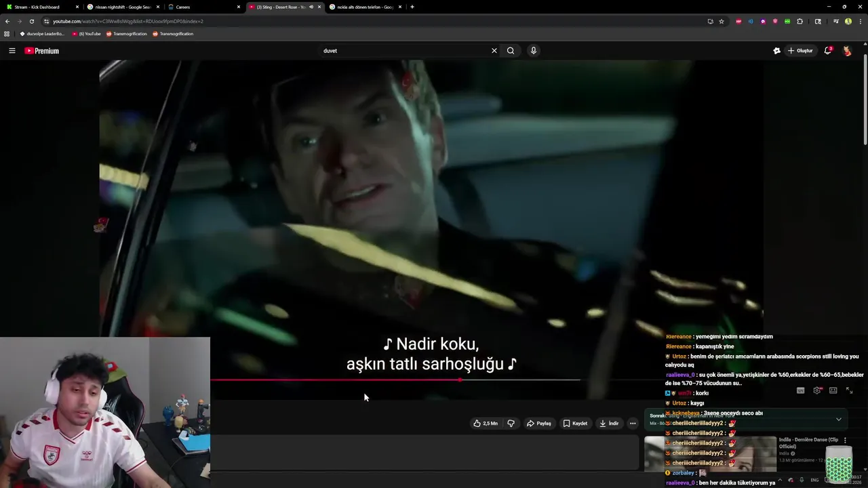Image resolution: width=868 pixels, height=488 pixels.
Task: Toggle subtitles button on player
Action: coord(800,390)
